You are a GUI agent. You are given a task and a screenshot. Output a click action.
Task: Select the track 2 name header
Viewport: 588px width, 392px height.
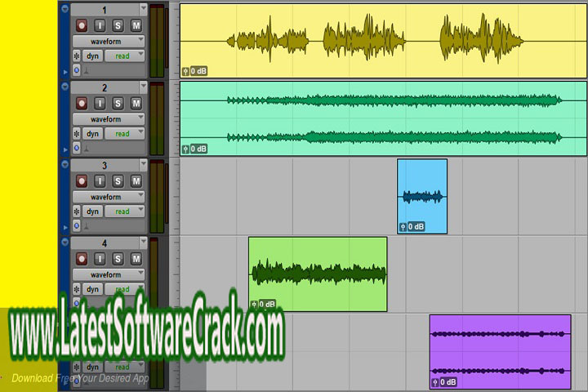pyautogui.click(x=104, y=87)
